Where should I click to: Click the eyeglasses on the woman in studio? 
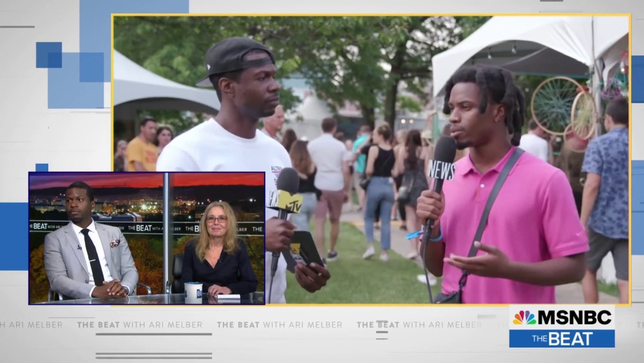[x=216, y=219]
